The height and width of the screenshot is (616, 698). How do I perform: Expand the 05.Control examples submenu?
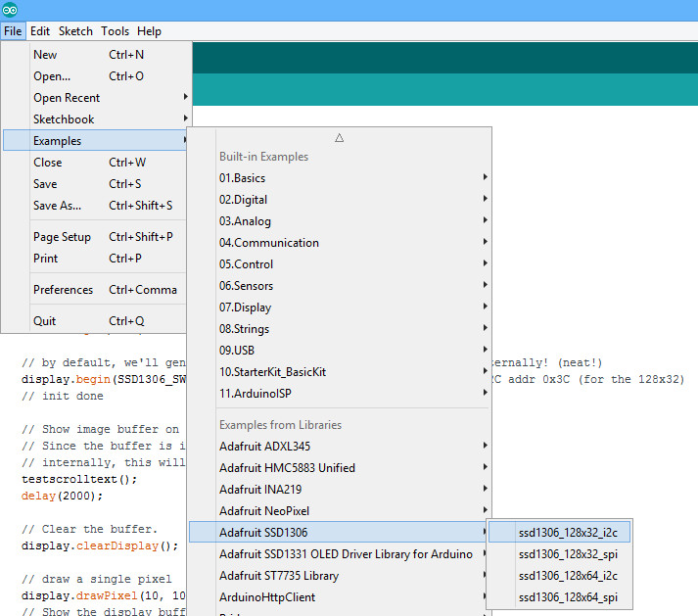[340, 264]
